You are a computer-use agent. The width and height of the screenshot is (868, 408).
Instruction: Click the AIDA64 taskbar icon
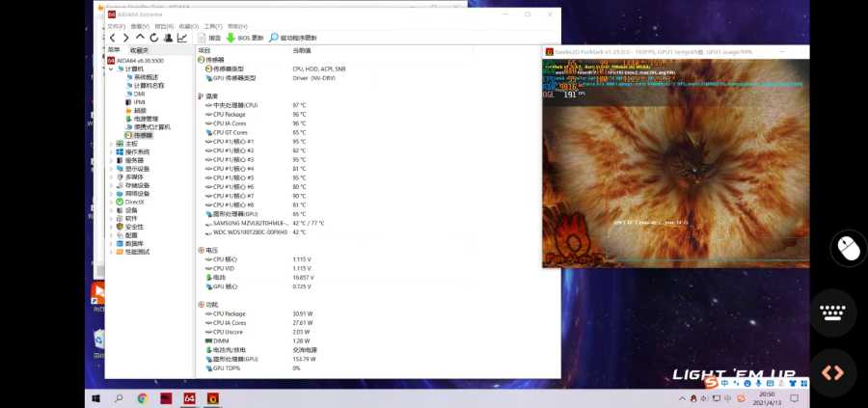(189, 398)
